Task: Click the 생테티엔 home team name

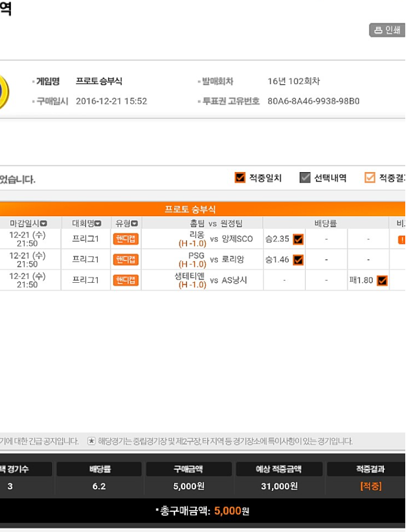Action: point(190,276)
